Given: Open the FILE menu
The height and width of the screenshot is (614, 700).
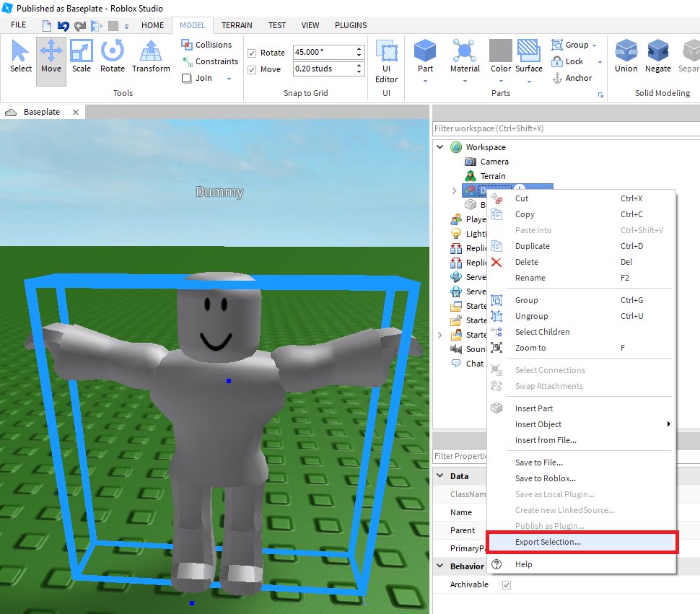Looking at the screenshot, I should tap(18, 25).
